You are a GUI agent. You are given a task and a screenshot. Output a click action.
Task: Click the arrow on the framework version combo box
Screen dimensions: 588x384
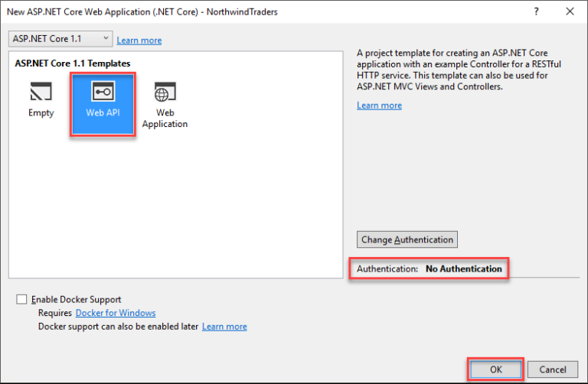pos(105,38)
